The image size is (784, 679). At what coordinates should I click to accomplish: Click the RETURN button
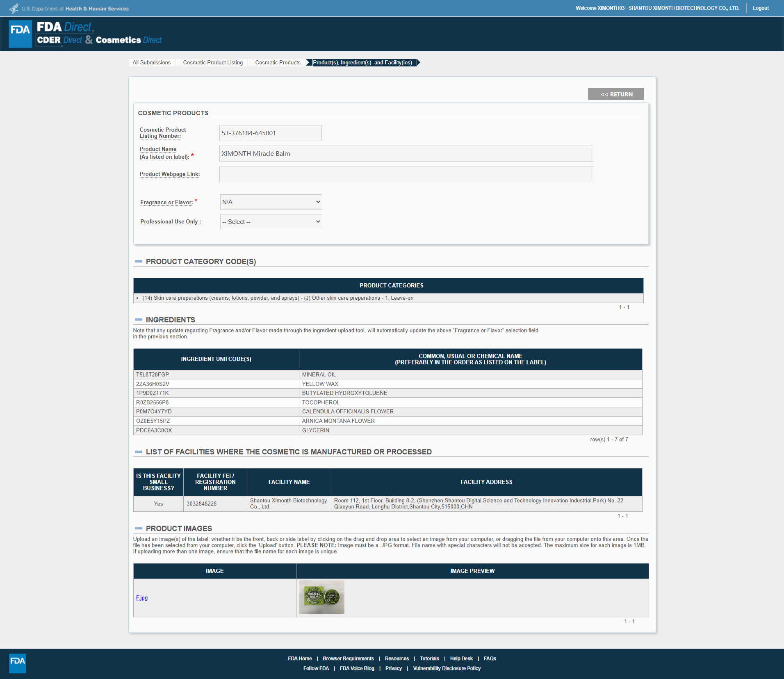click(x=616, y=94)
